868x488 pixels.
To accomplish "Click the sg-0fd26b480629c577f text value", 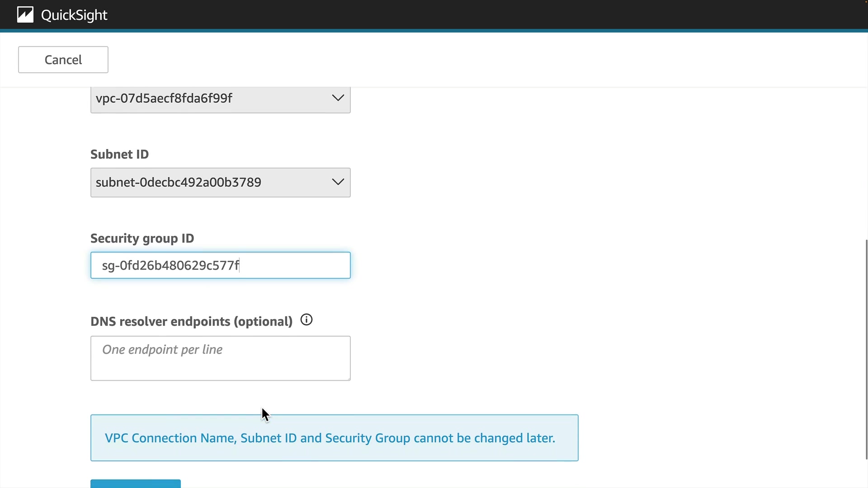I will coord(170,265).
